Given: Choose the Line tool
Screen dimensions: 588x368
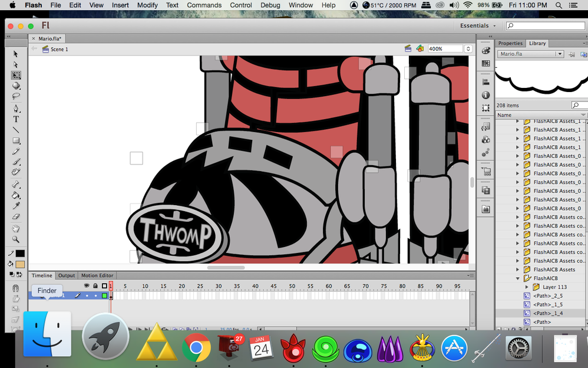Looking at the screenshot, I should tap(16, 130).
